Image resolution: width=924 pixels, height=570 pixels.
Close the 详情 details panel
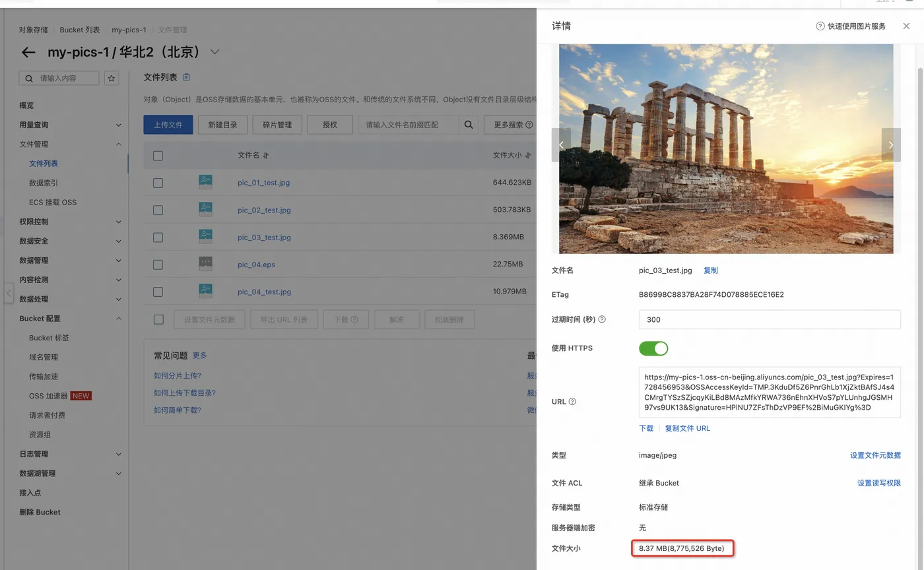point(906,26)
